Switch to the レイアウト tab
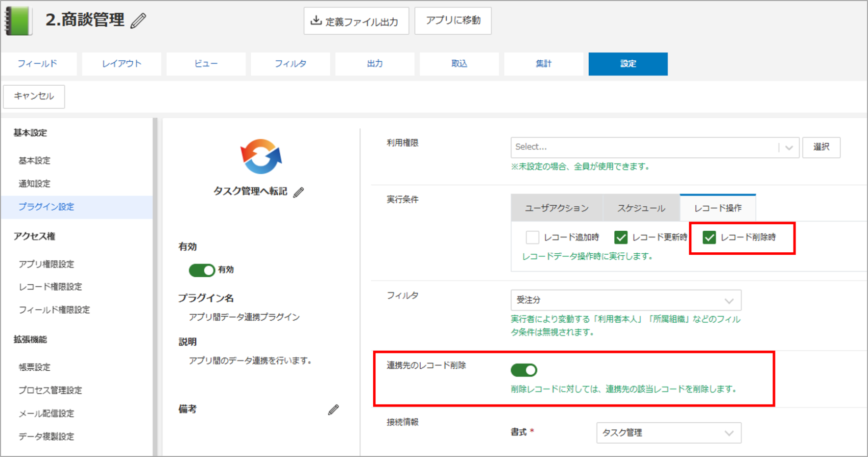The width and height of the screenshot is (868, 457). [x=122, y=64]
